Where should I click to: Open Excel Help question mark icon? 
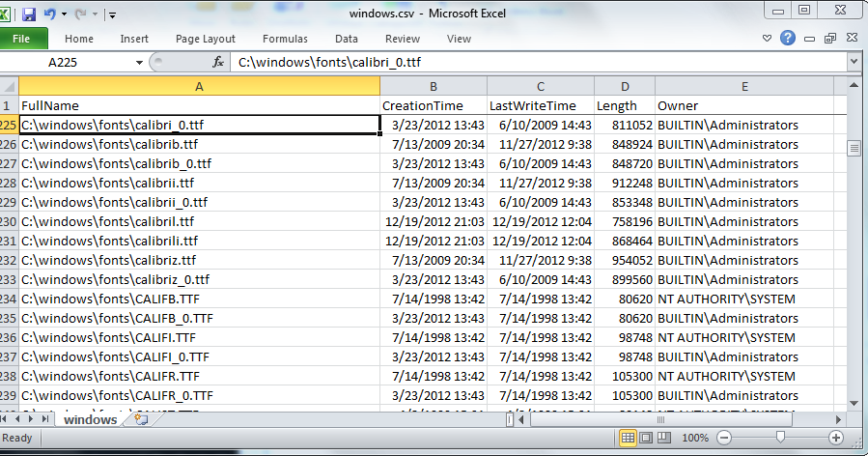[788, 39]
